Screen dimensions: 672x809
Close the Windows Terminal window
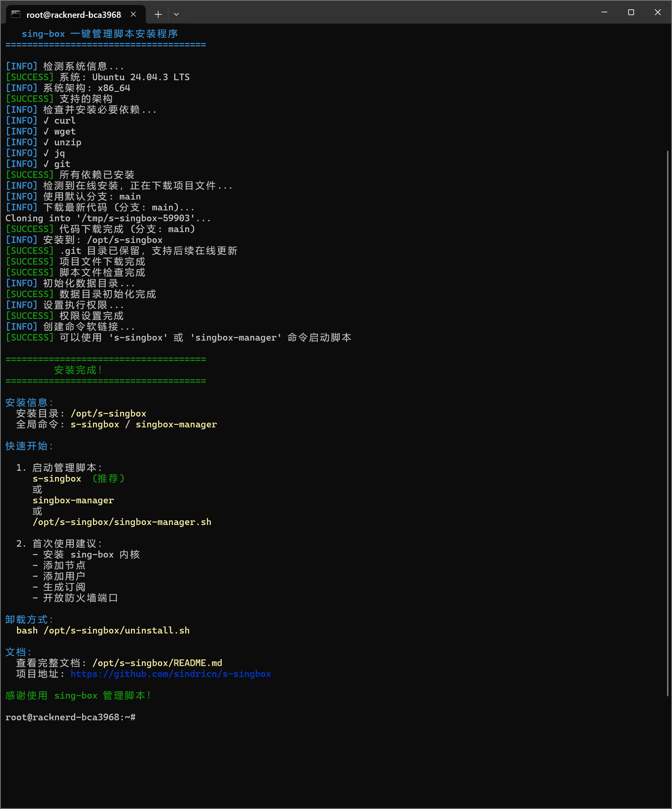click(658, 12)
